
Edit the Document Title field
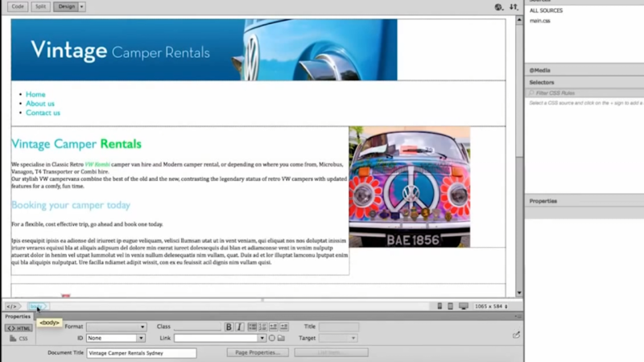point(142,353)
